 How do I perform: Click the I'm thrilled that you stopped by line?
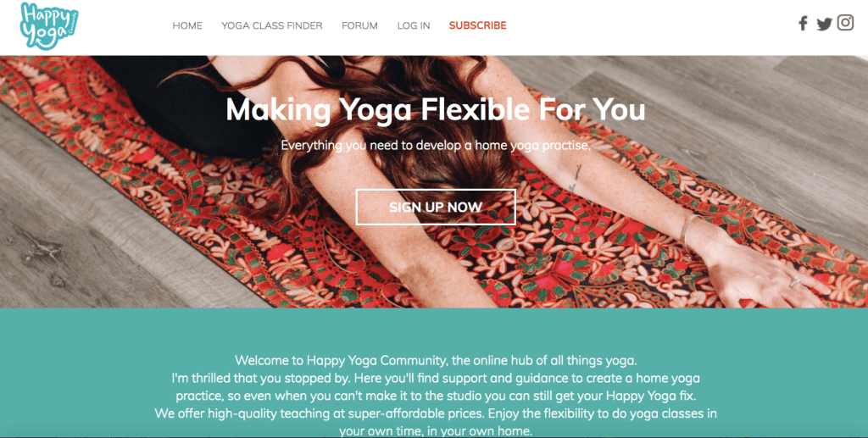pyautogui.click(x=436, y=378)
